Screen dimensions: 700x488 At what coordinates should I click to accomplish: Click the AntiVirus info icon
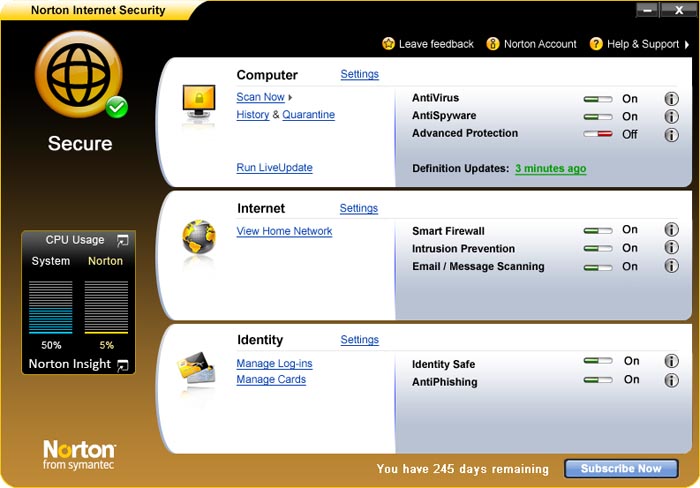click(671, 99)
